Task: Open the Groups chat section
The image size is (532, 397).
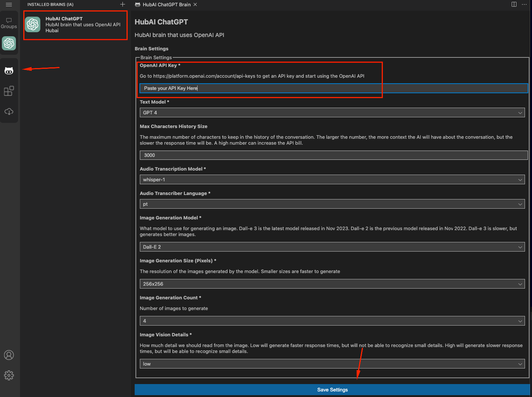Action: point(9,23)
